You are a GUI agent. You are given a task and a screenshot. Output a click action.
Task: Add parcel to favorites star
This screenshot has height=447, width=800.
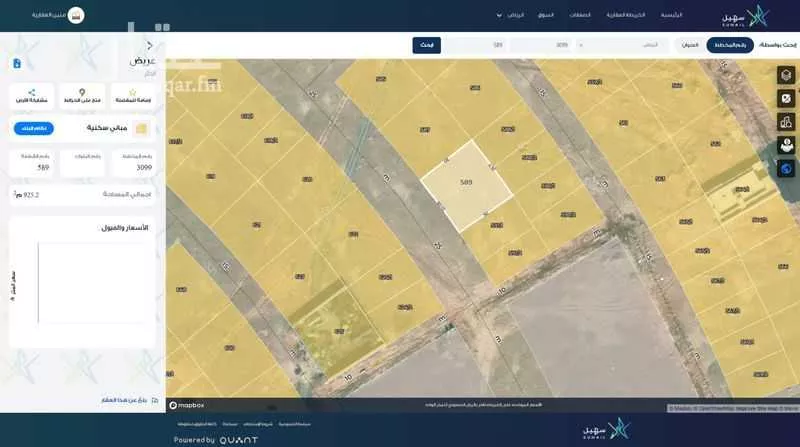click(132, 95)
